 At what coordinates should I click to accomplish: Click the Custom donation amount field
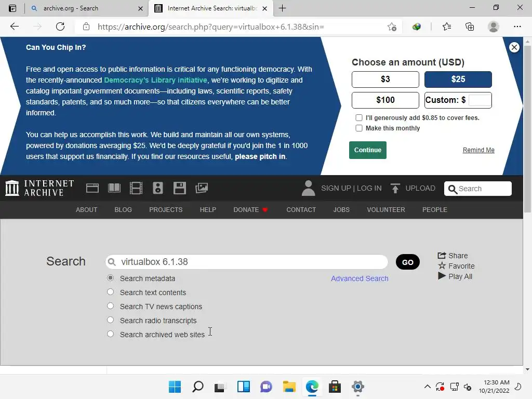click(x=480, y=100)
